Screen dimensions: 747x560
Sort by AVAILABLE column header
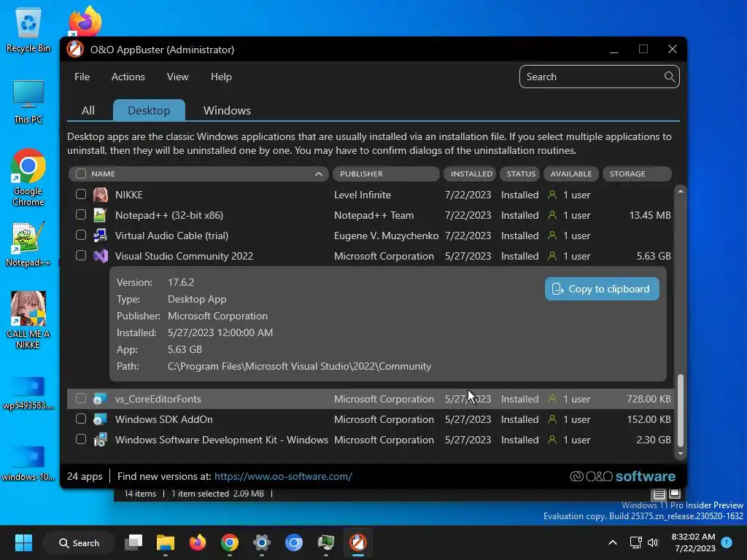[x=570, y=174]
